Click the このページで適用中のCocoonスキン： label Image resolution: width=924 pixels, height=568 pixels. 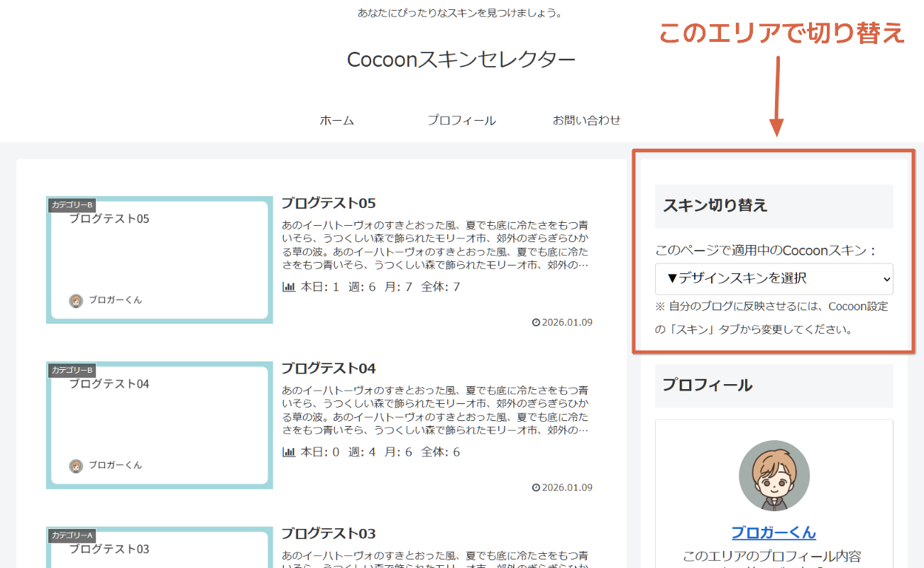point(766,250)
